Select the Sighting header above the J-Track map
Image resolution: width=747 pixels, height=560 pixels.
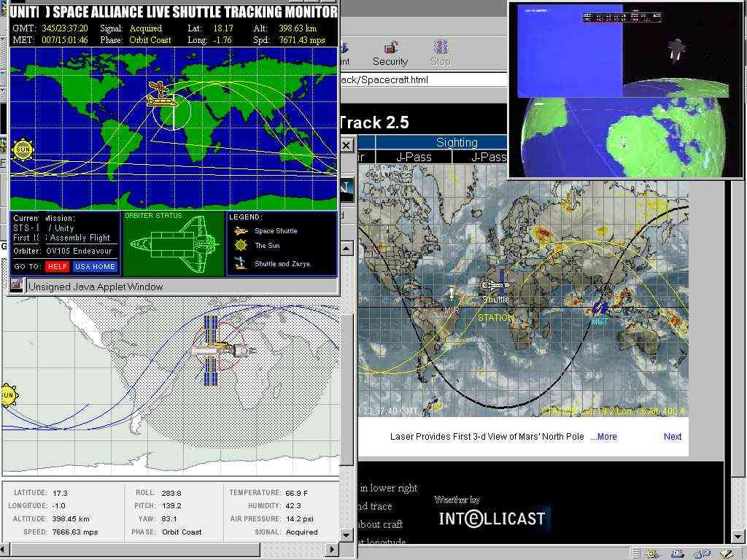tap(457, 142)
